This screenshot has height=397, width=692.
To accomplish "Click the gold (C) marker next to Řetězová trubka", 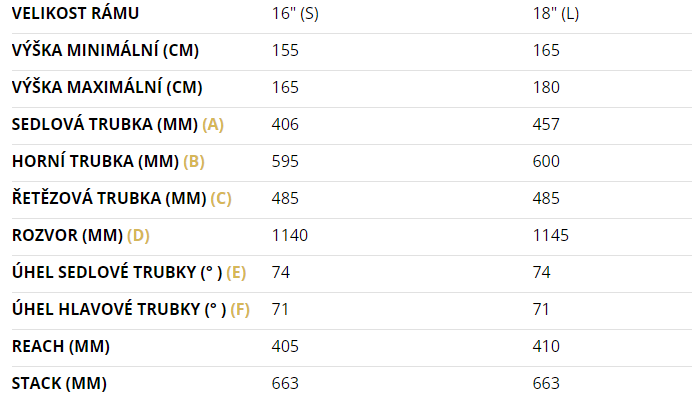I will [x=221, y=198].
